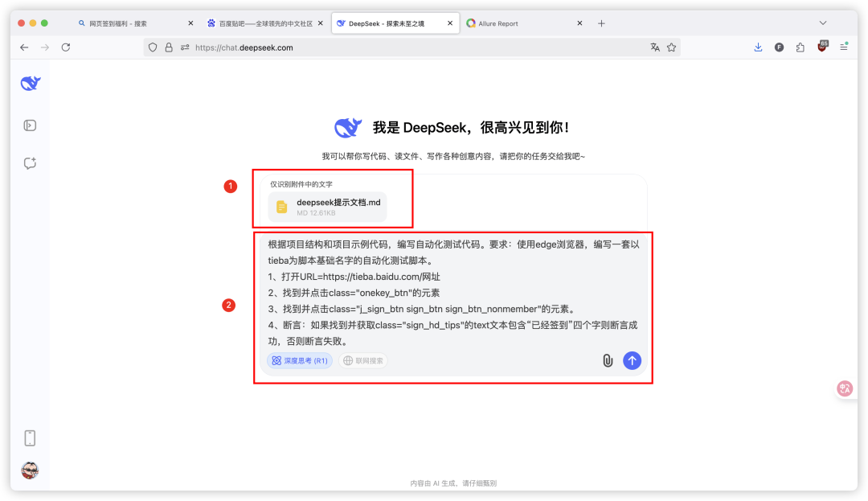View downloads via the download arrow icon
The height and width of the screenshot is (501, 868).
point(758,47)
